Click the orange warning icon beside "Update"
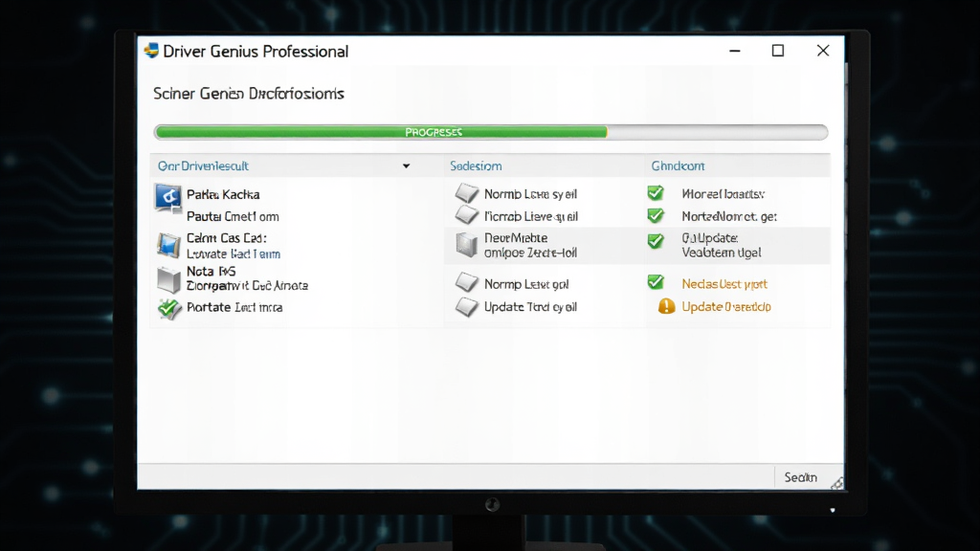The height and width of the screenshot is (551, 980). pos(667,306)
